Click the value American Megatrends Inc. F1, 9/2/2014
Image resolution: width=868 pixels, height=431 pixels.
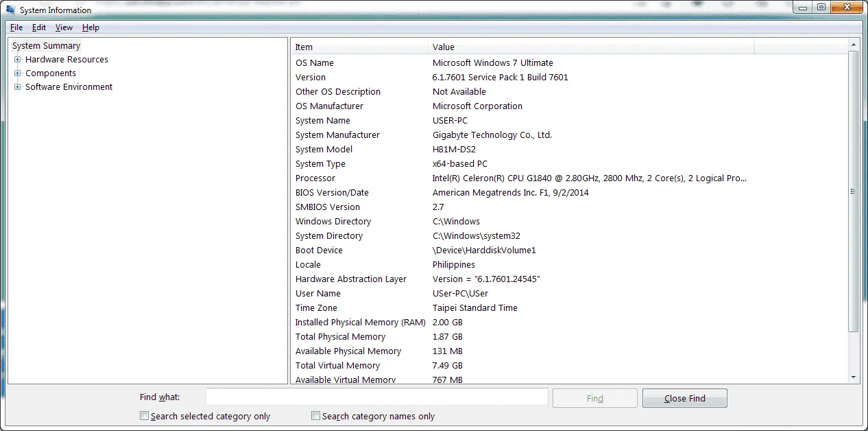(x=511, y=193)
